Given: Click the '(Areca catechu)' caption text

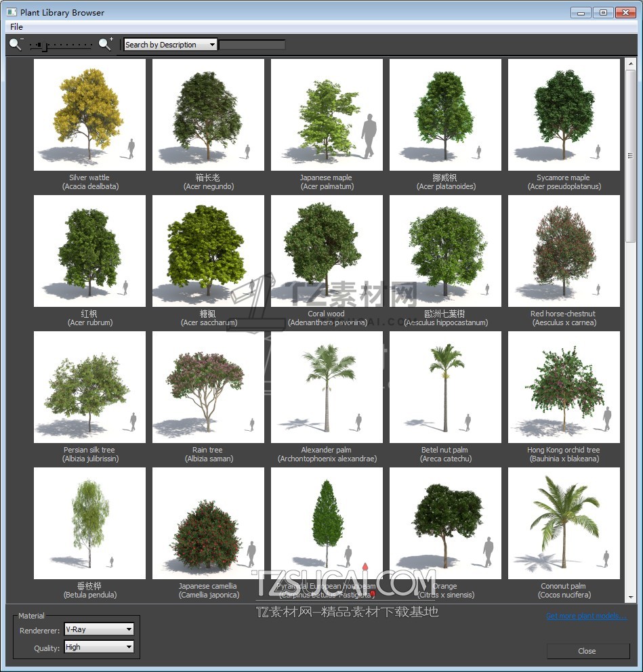Looking at the screenshot, I should click(446, 459).
